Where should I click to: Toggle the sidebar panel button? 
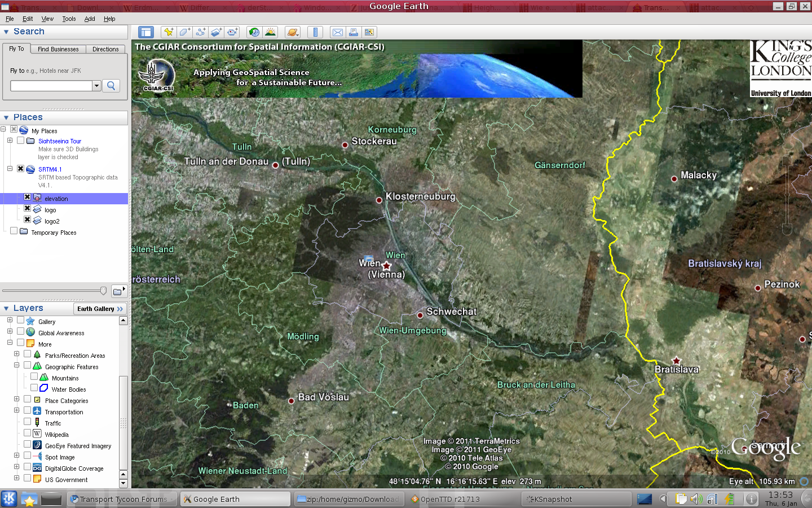tap(145, 32)
